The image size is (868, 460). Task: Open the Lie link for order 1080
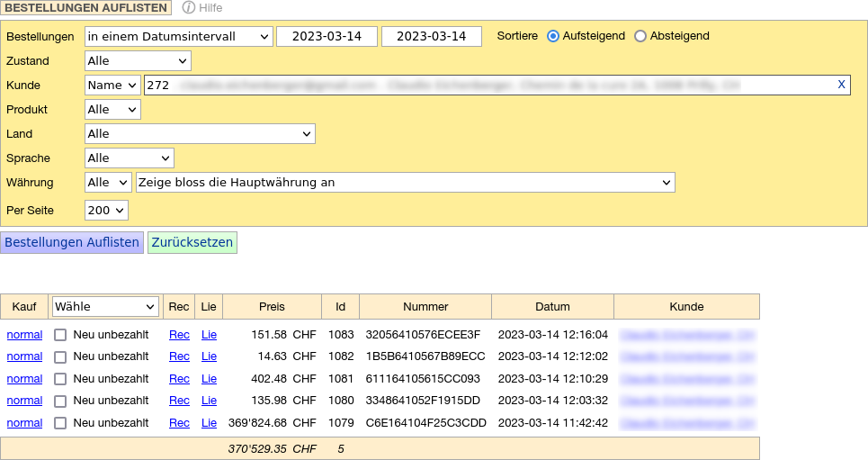click(x=209, y=401)
